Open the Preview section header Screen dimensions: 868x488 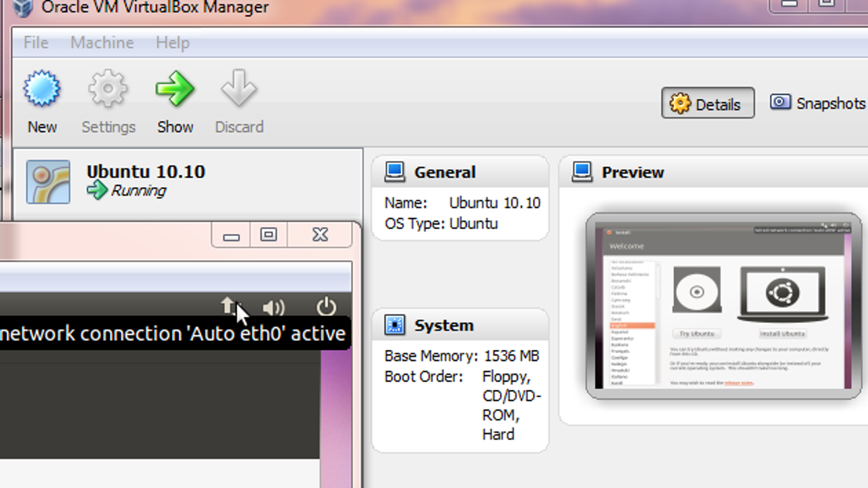pos(714,172)
